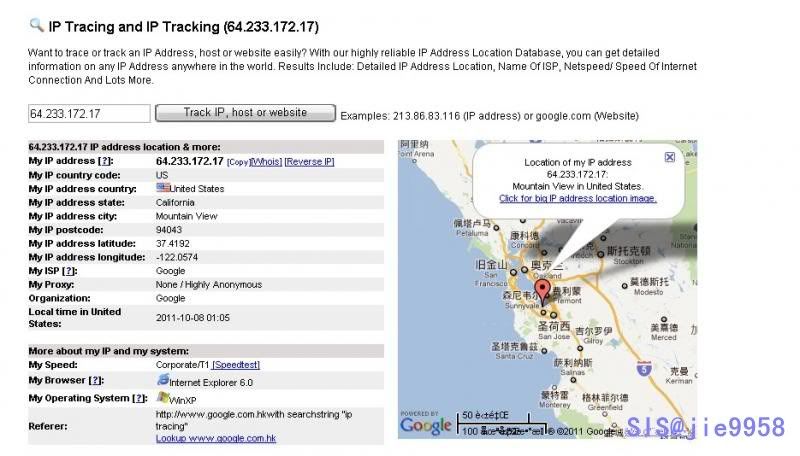Click the WinXP operating system icon

[x=163, y=398]
